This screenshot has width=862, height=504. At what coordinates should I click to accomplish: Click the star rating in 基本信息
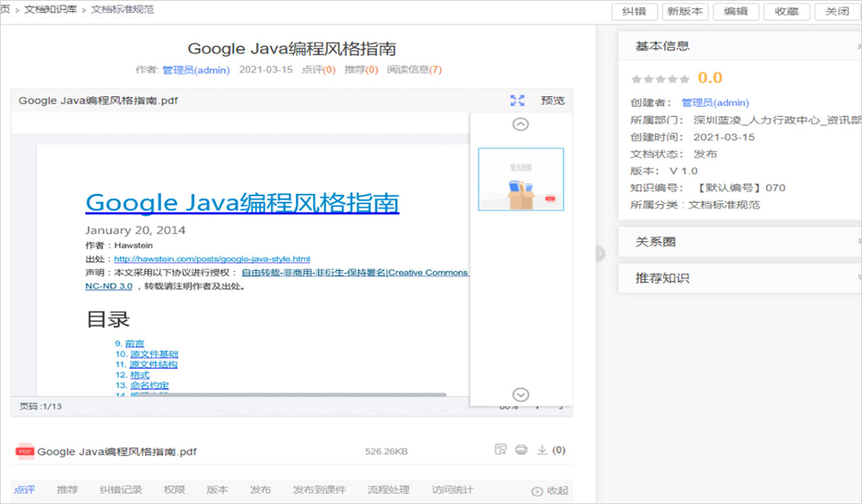(660, 79)
